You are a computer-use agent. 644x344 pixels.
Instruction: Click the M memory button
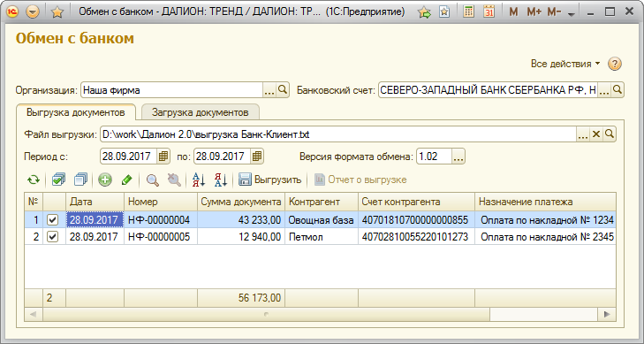pyautogui.click(x=513, y=11)
